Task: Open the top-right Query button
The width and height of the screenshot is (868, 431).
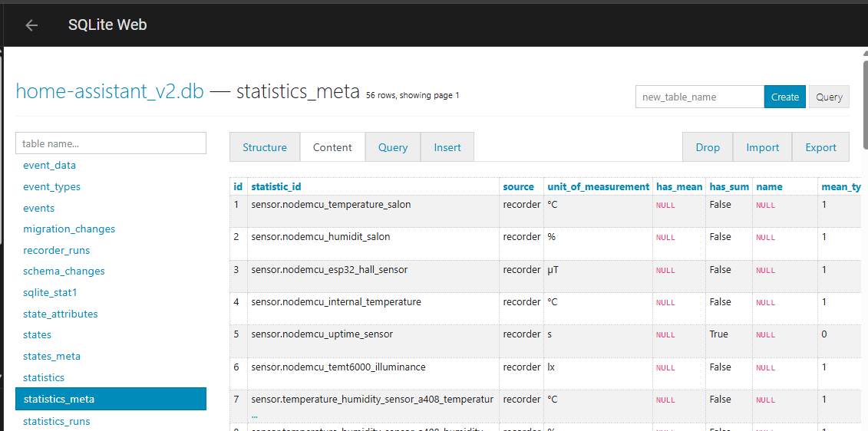Action: click(x=829, y=97)
